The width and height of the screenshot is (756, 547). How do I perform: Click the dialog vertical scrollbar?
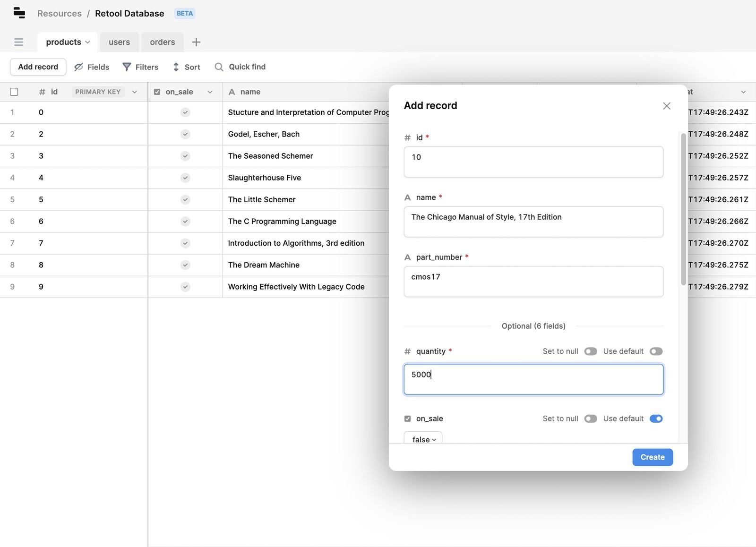tap(683, 209)
